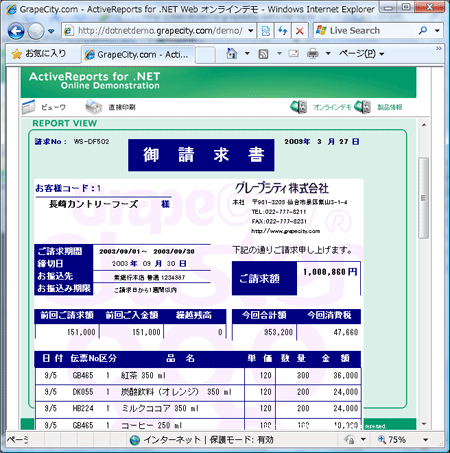Click the 紅茶 350 ml row item
The height and width of the screenshot is (453, 450).
[143, 376]
